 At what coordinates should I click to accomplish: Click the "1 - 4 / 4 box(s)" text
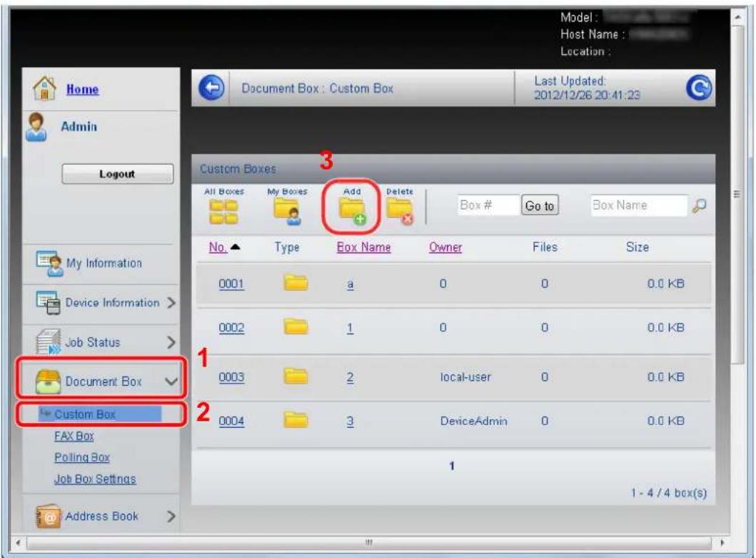[x=669, y=493]
